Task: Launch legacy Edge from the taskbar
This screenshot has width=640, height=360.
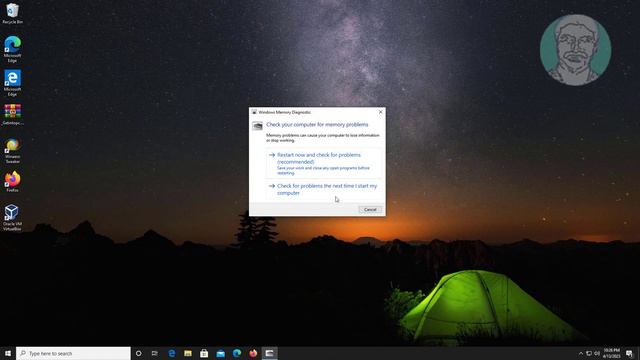Action: 171,353
